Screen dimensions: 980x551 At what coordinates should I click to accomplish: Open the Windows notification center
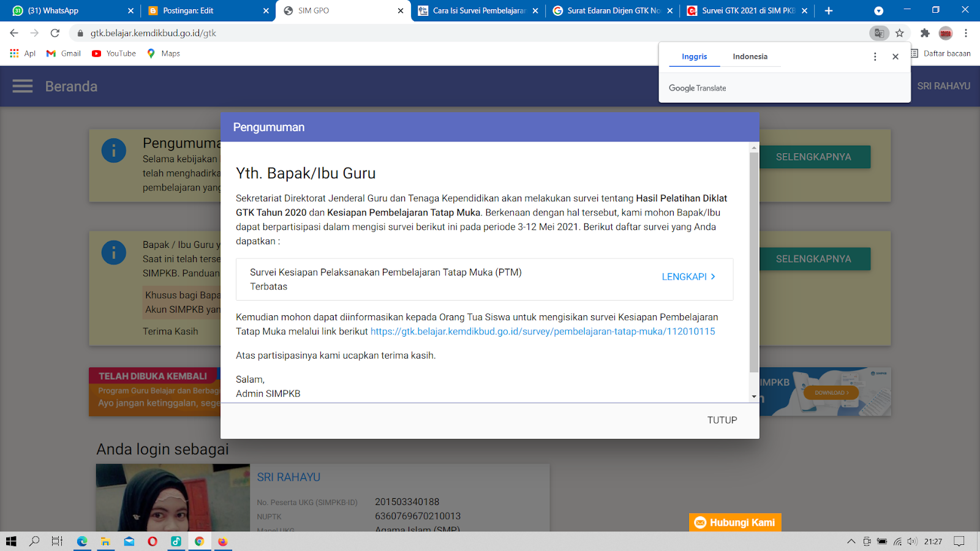click(959, 541)
